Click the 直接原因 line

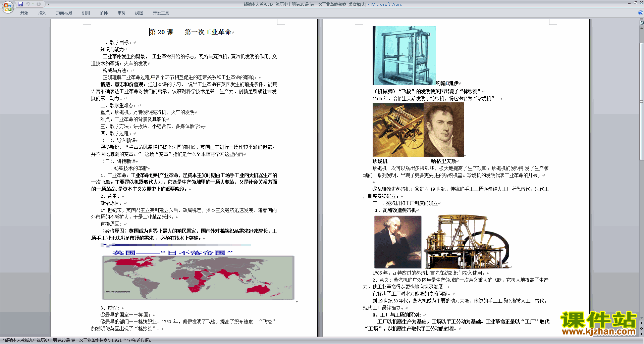(111, 224)
